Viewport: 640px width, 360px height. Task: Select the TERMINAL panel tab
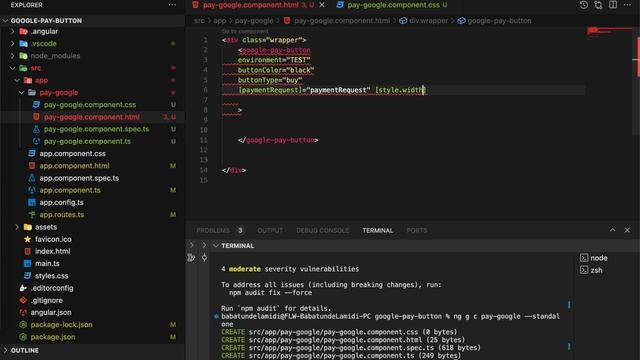[378, 231]
